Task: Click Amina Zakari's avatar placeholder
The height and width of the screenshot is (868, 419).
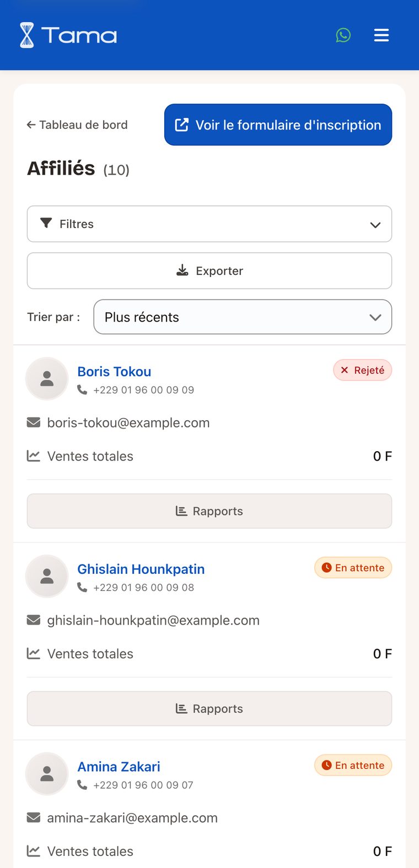Action: click(47, 774)
